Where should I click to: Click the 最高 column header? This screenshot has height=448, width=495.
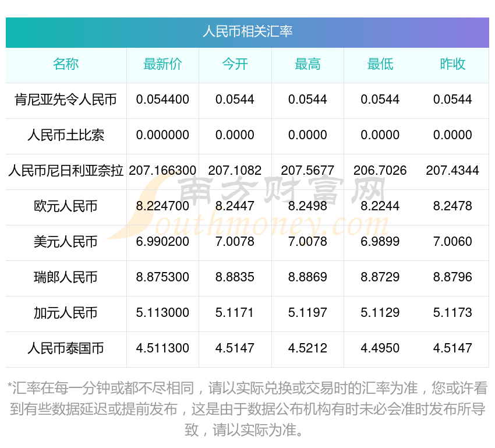(x=307, y=65)
